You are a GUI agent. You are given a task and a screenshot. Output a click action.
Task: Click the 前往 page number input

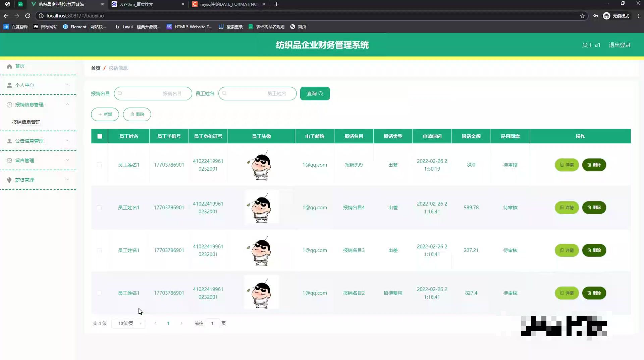[212, 323]
